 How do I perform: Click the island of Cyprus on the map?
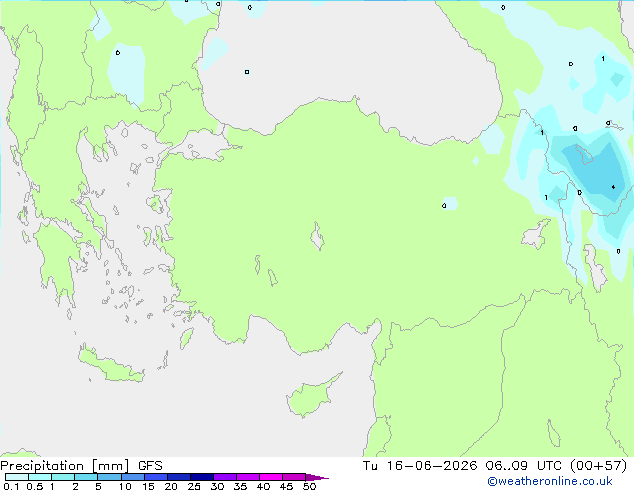coord(311,397)
